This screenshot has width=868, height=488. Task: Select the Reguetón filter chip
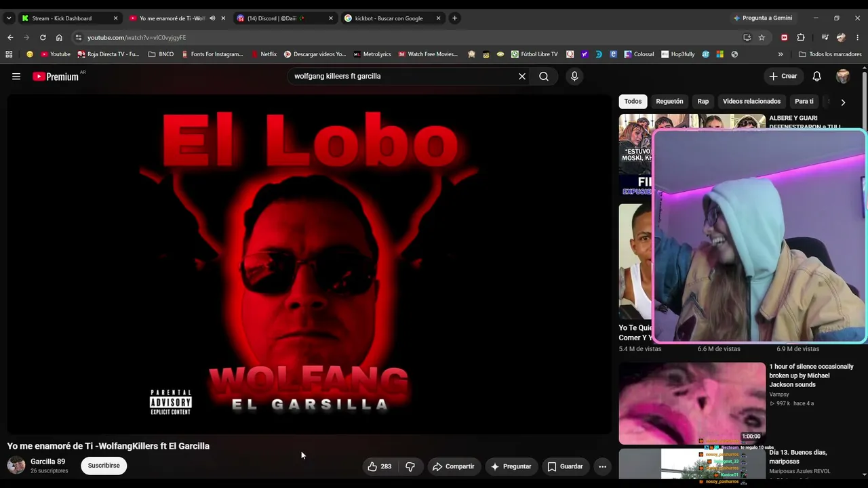669,102
